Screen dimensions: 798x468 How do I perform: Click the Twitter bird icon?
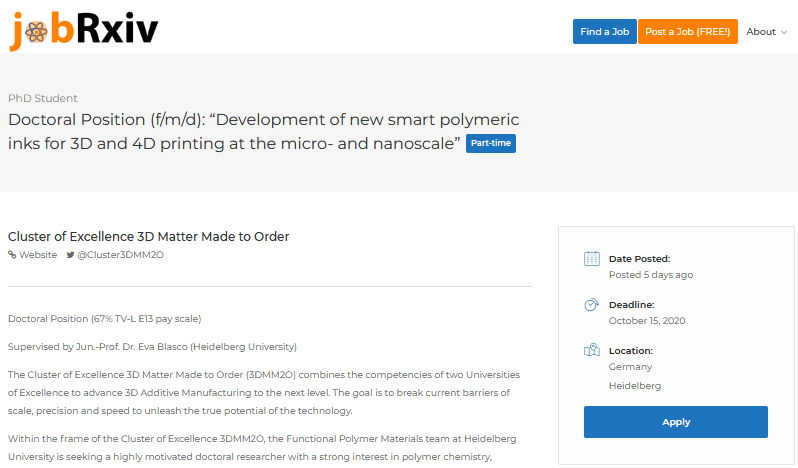pos(70,255)
